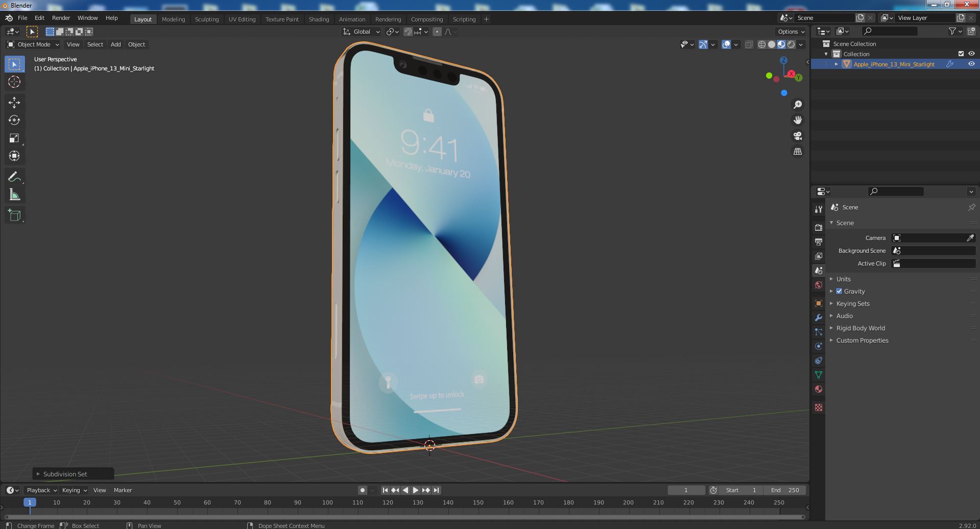The width and height of the screenshot is (980, 529).
Task: Switch perspective/orthographic grid icon
Action: (x=797, y=152)
